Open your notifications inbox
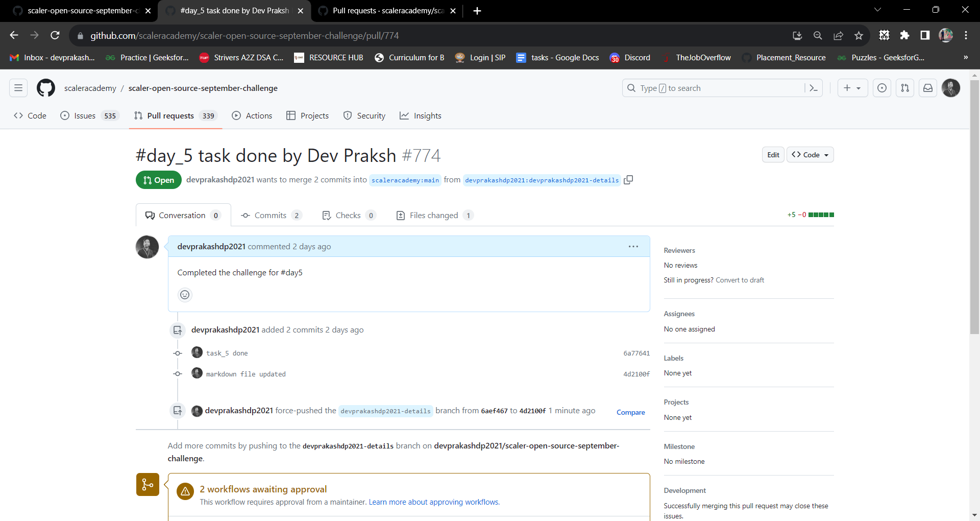Viewport: 980px width, 521px height. coord(928,88)
